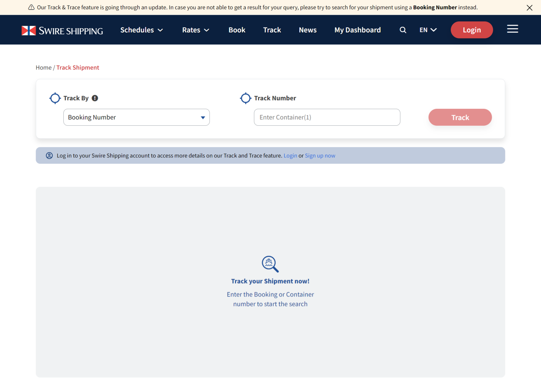Dismiss the Track & Trace update banner
541x392 pixels.
point(529,8)
